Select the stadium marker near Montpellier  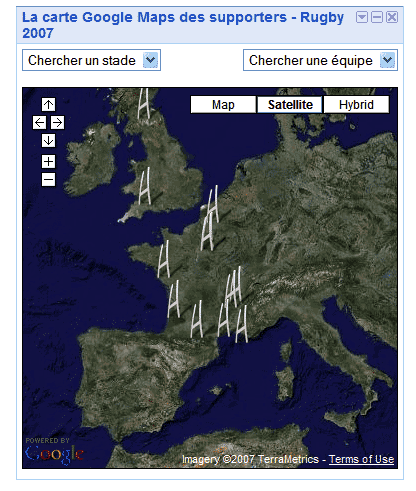(x=223, y=318)
